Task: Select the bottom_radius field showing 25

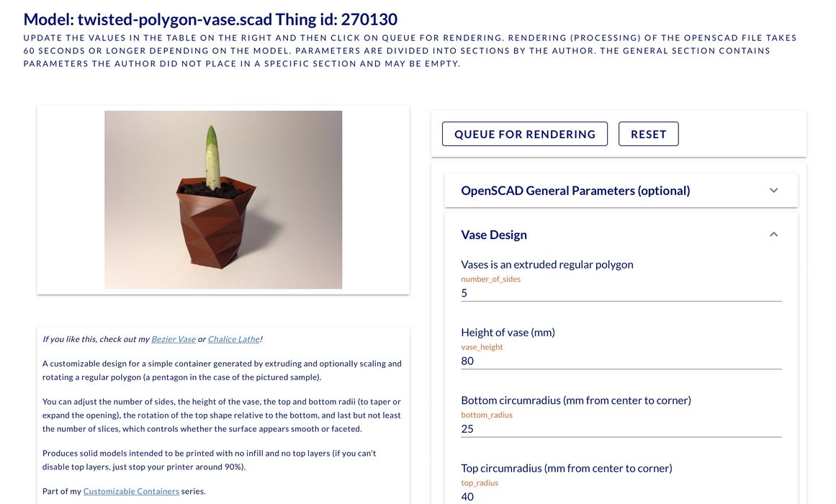Action: [621, 428]
